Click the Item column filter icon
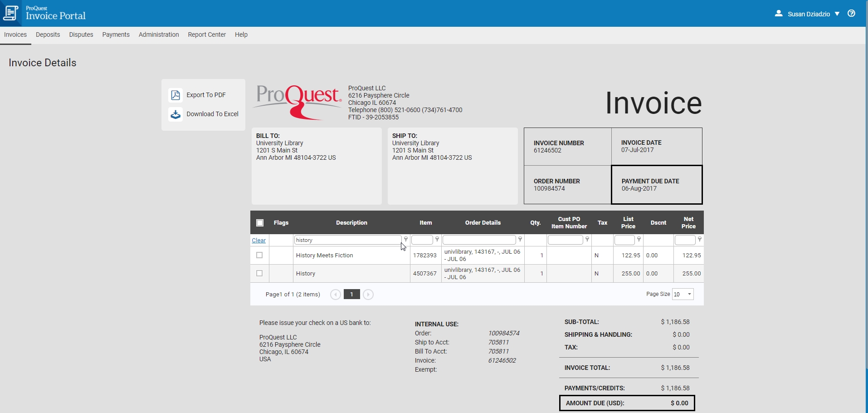 [437, 239]
